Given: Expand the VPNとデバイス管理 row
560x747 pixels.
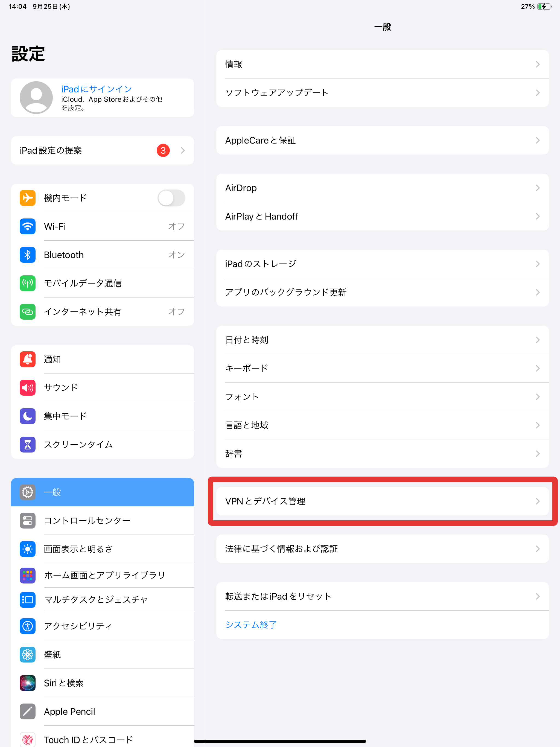Looking at the screenshot, I should click(382, 501).
